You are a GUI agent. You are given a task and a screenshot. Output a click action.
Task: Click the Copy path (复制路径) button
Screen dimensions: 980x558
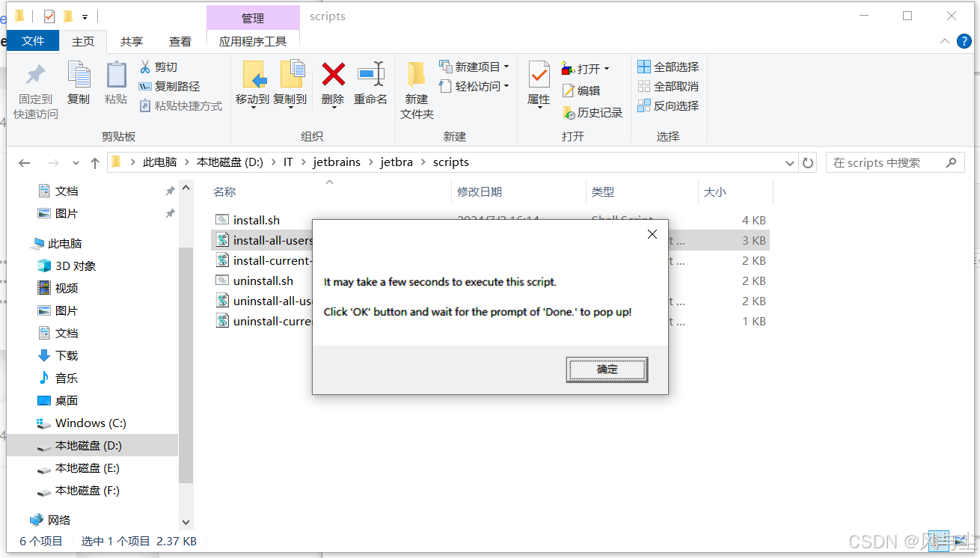(x=170, y=87)
